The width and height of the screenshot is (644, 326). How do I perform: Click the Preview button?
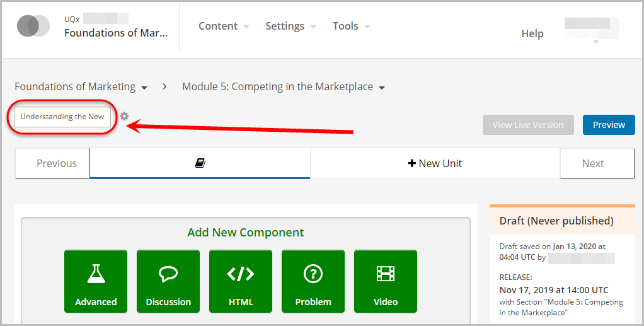pos(609,125)
